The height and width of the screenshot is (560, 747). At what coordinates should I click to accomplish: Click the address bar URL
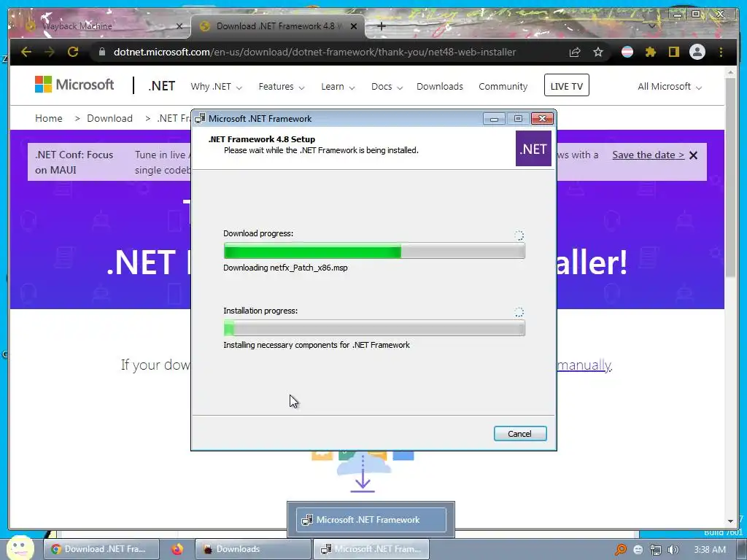point(314,52)
